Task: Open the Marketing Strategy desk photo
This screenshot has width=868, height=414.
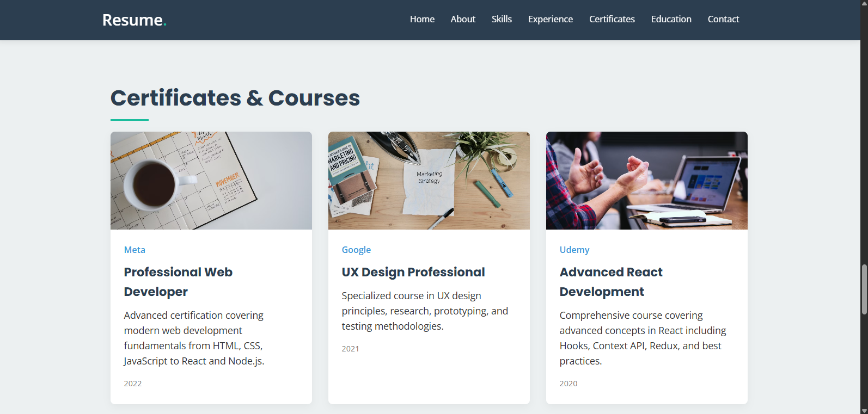Action: click(429, 181)
